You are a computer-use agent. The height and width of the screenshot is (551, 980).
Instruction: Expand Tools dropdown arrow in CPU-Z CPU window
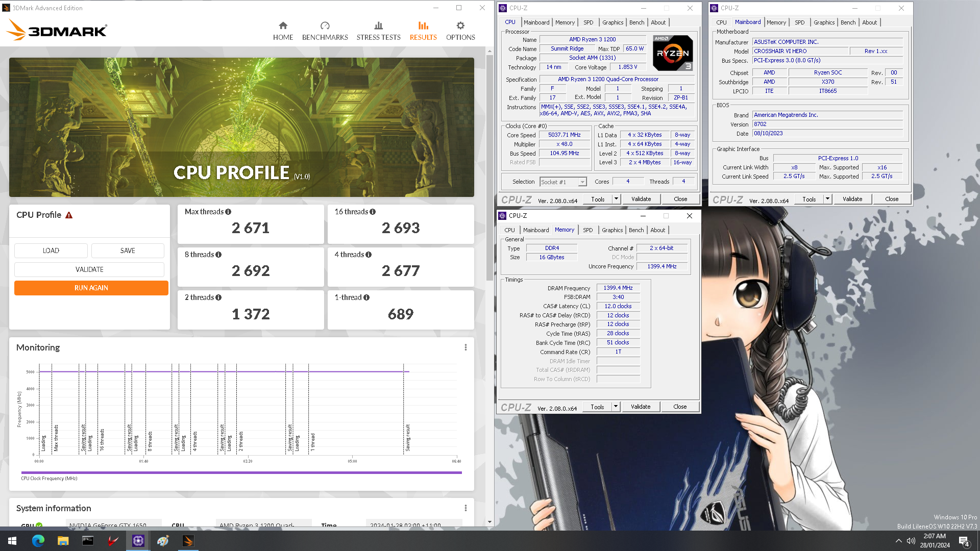pyautogui.click(x=616, y=199)
